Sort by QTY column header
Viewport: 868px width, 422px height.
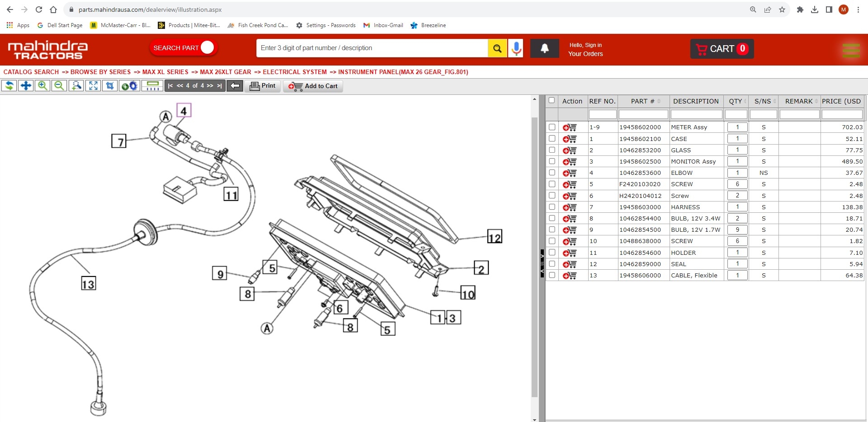[x=736, y=101]
